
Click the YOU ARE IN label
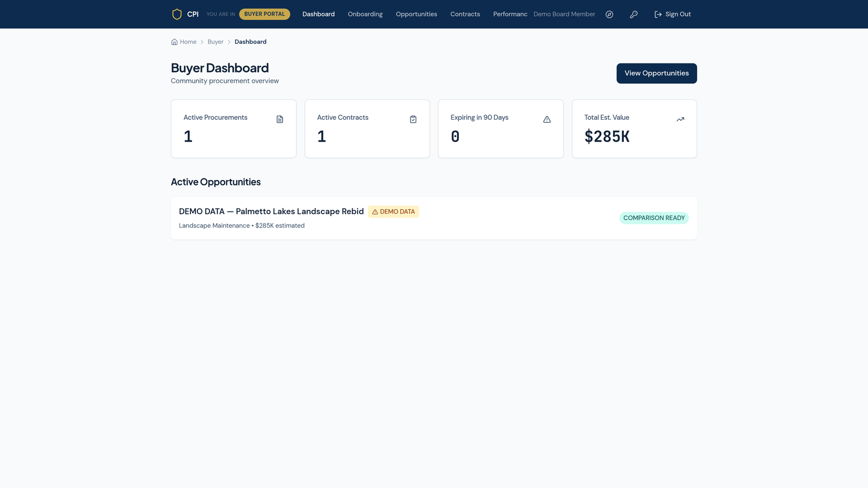pyautogui.click(x=221, y=14)
